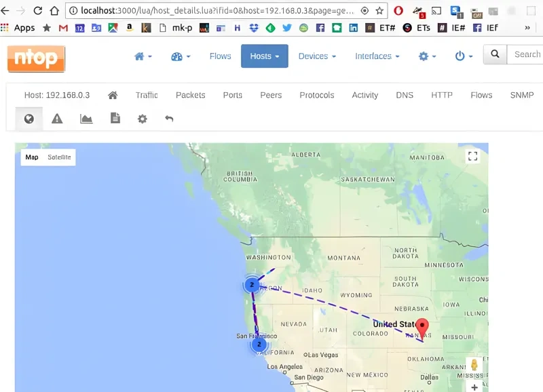543x392 pixels.
Task: Click the Flows navigation link
Action: [220, 56]
